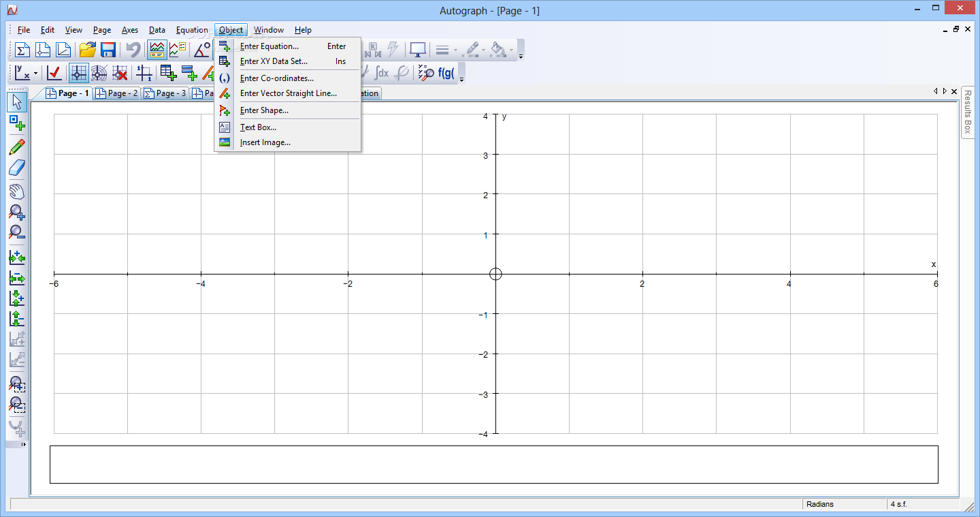Click the red checkmark icon
The image size is (980, 517).
pyautogui.click(x=54, y=73)
